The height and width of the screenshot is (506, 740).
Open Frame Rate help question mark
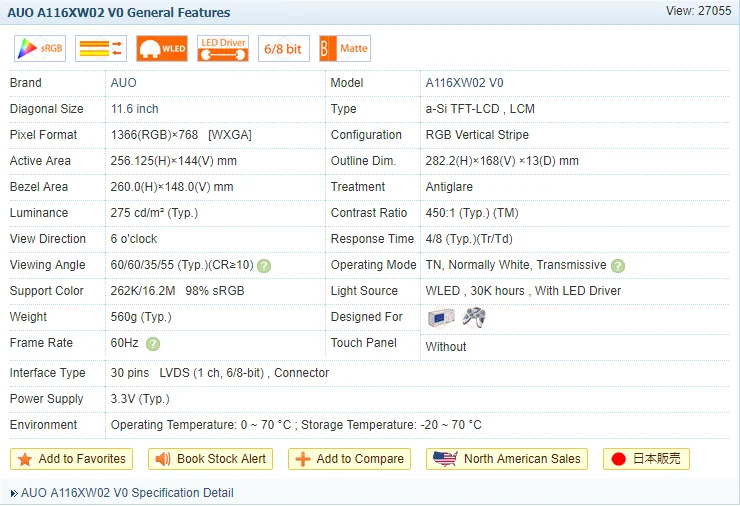[x=153, y=344]
